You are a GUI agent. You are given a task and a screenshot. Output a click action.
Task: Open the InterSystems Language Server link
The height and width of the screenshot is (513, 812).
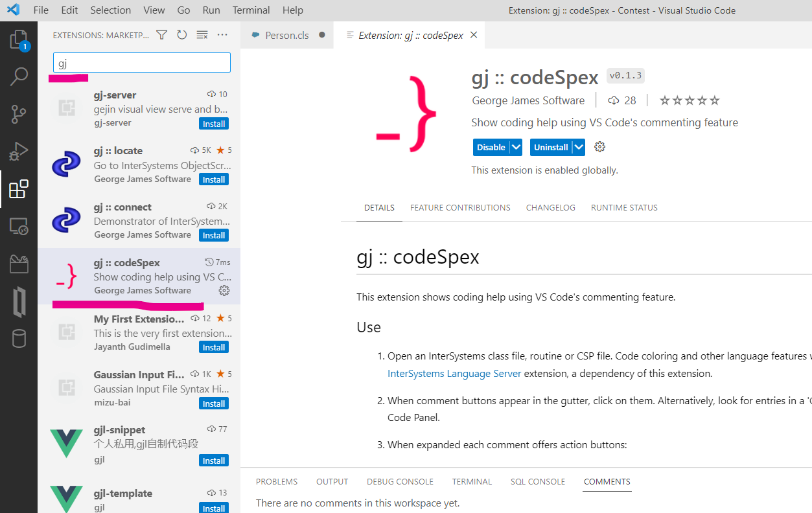pos(454,374)
